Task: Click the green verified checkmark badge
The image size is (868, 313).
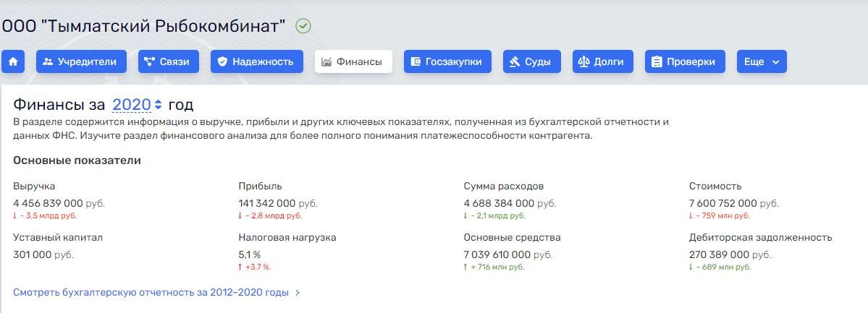Action: 303,26
